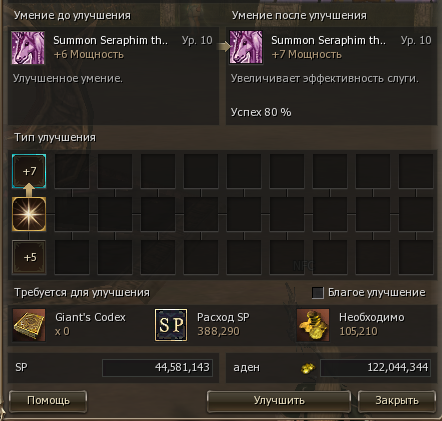Click the Улучшить button
Image resolution: width=442 pixels, height=421 pixels.
click(x=279, y=401)
